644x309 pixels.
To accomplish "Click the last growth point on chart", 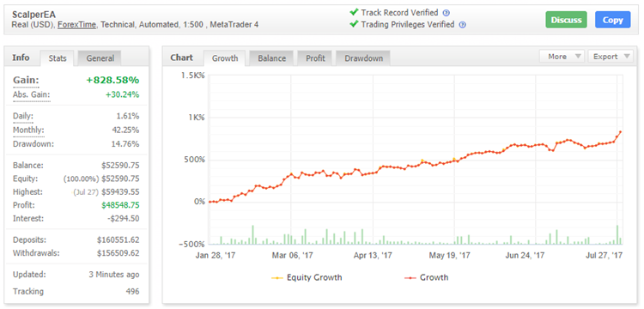I will [620, 131].
